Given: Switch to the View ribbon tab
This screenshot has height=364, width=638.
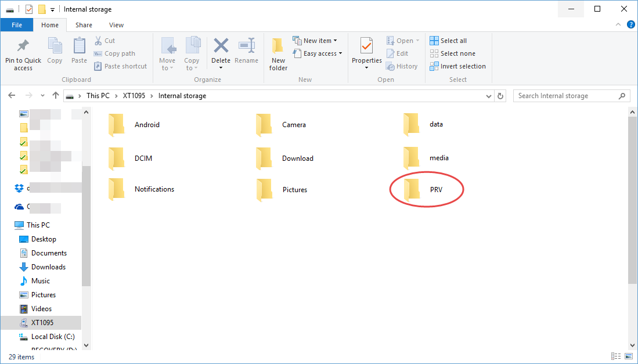Looking at the screenshot, I should 116,25.
